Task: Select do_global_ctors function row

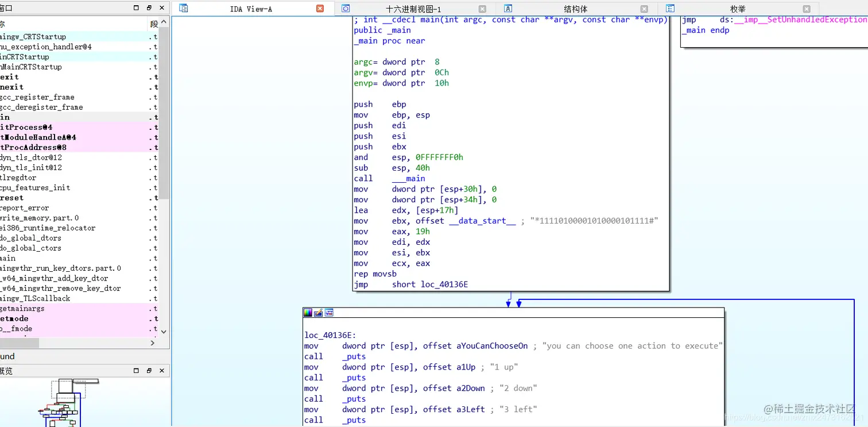Action: (79, 248)
